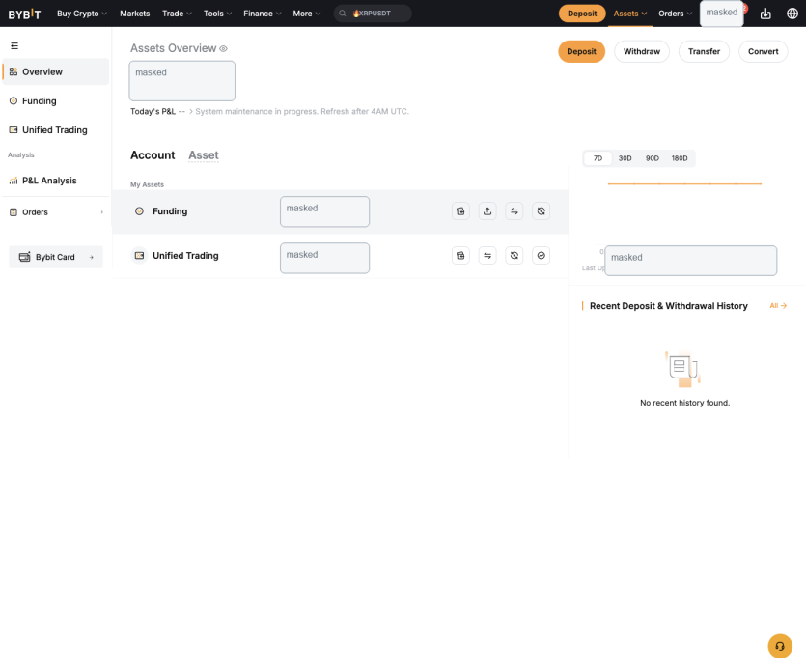806x672 pixels.
Task: Click the Funding account row label
Action: (x=170, y=211)
